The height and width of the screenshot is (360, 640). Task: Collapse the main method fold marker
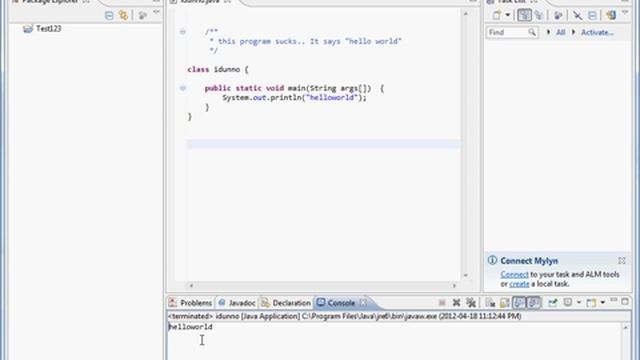(183, 88)
